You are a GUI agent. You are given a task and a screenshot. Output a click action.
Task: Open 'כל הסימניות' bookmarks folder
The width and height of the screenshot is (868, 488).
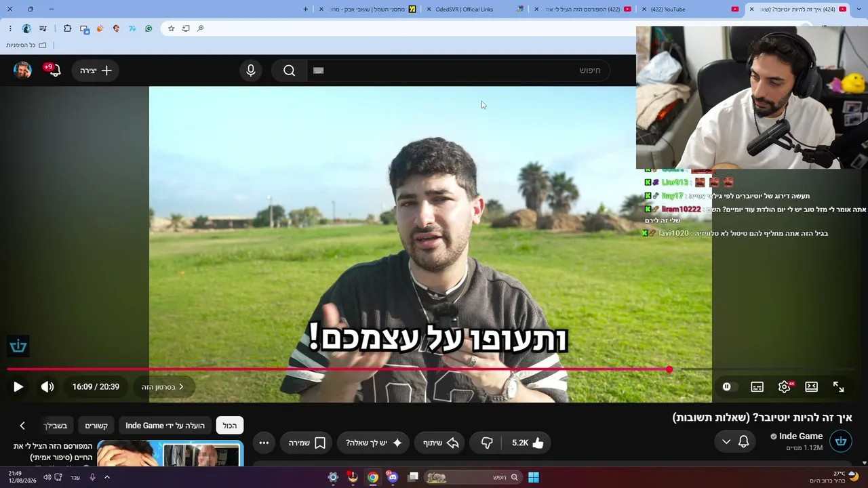(26, 45)
